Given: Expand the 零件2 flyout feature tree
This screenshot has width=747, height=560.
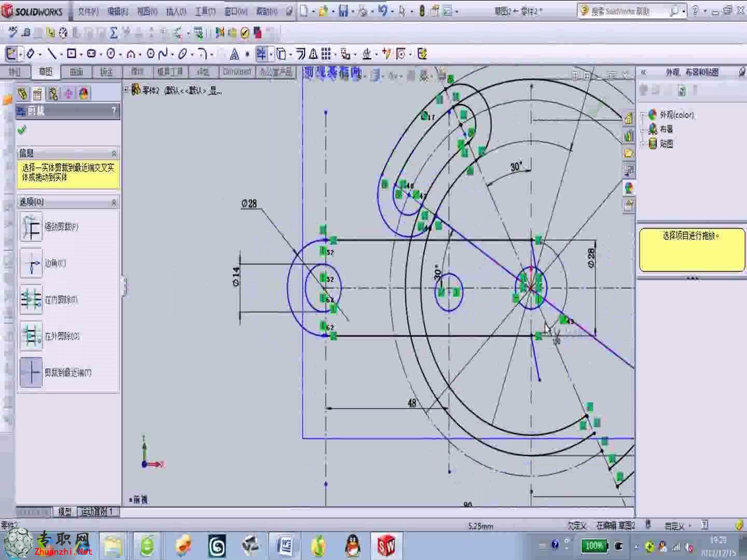Looking at the screenshot, I should click(x=126, y=90).
